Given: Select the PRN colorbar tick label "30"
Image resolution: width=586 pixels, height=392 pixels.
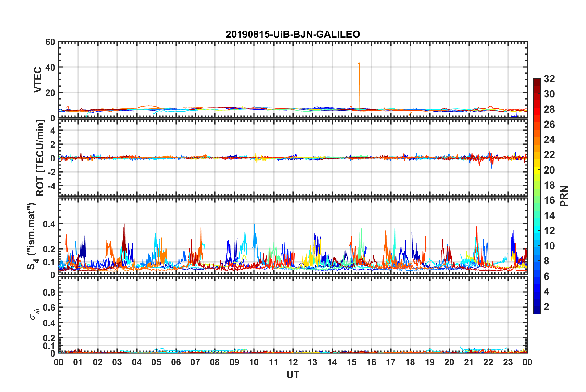Looking at the screenshot, I should 549,94.
